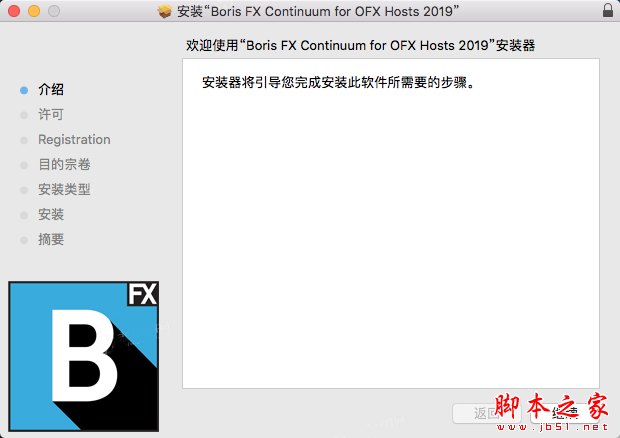This screenshot has height=438, width=620.
Task: Select the 安装 step in sidebar
Action: [51, 214]
